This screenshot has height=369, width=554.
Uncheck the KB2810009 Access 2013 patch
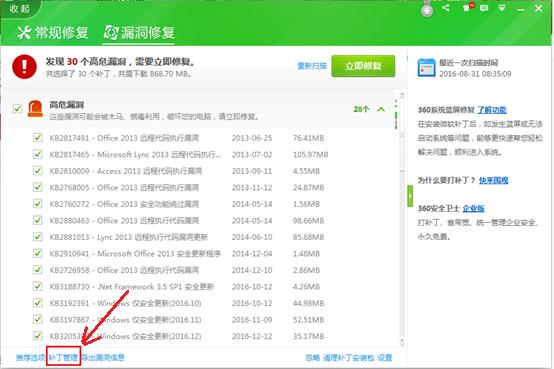coord(37,171)
